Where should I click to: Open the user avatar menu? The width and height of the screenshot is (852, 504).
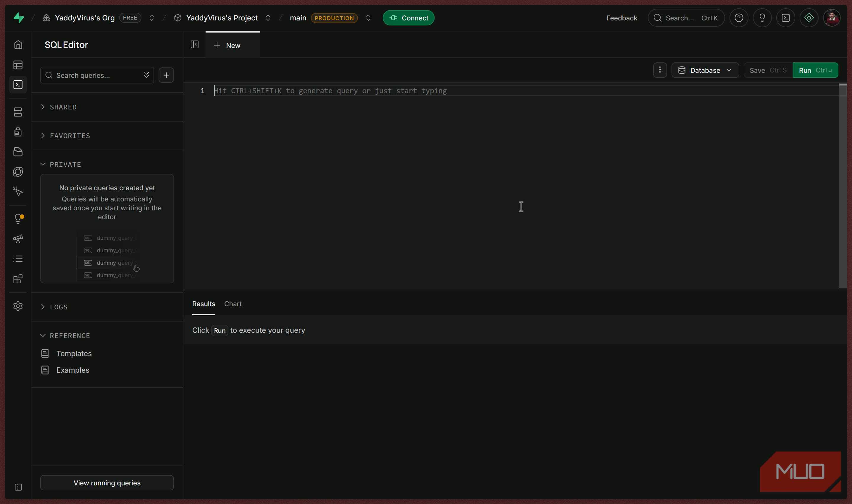(x=832, y=18)
